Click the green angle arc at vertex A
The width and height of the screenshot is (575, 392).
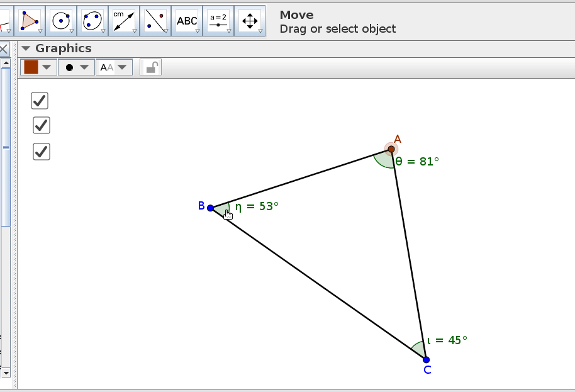point(384,160)
